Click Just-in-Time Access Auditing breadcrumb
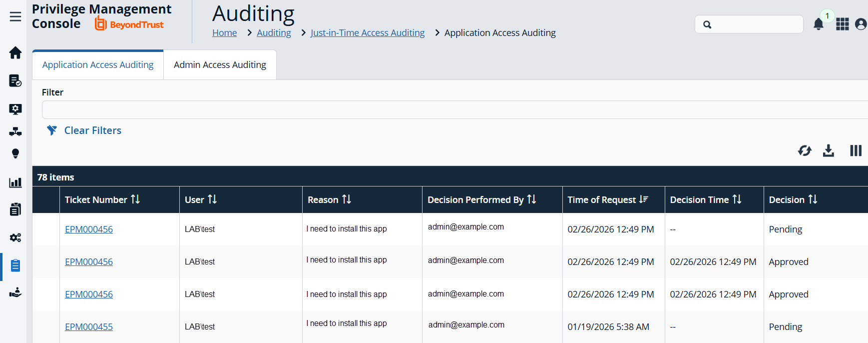Viewport: 868px width, 343px height. 368,33
